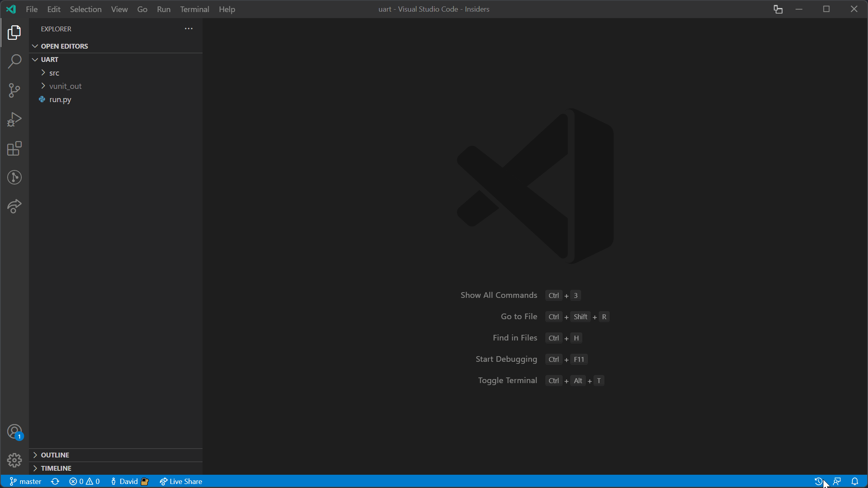Viewport: 868px width, 488px height.
Task: Open the Go menu
Action: (142, 9)
